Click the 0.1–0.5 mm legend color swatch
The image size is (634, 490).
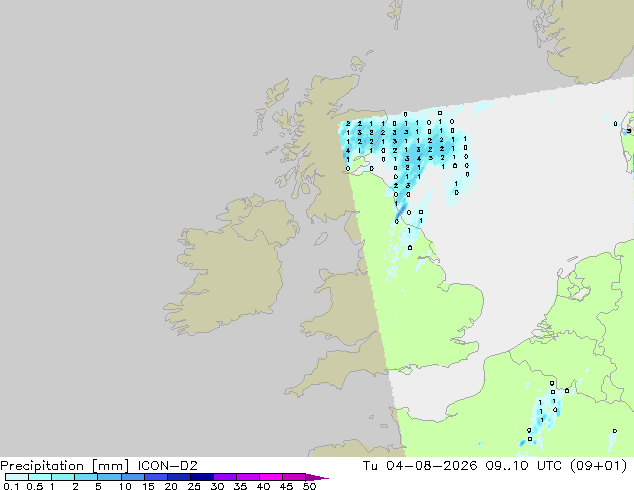17,477
